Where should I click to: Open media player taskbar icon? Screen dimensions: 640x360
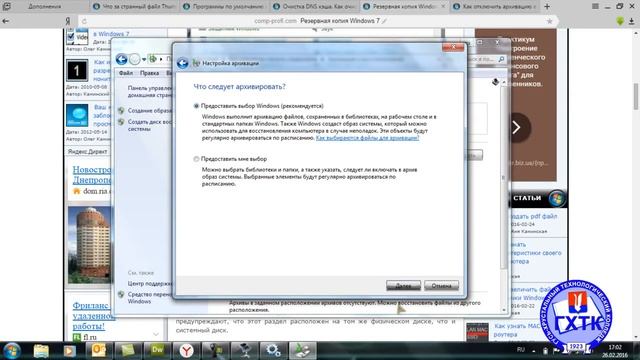coord(69,351)
